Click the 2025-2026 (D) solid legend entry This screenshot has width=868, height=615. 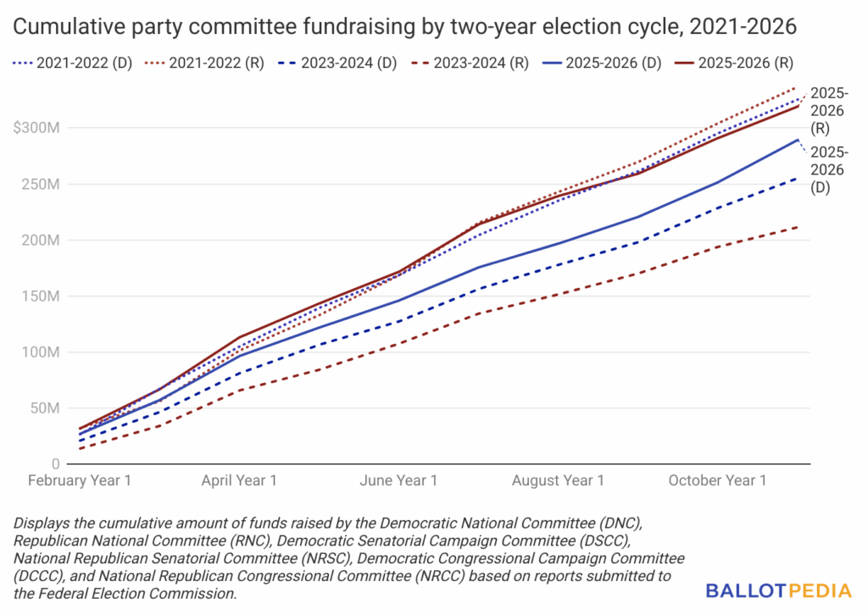(x=609, y=64)
